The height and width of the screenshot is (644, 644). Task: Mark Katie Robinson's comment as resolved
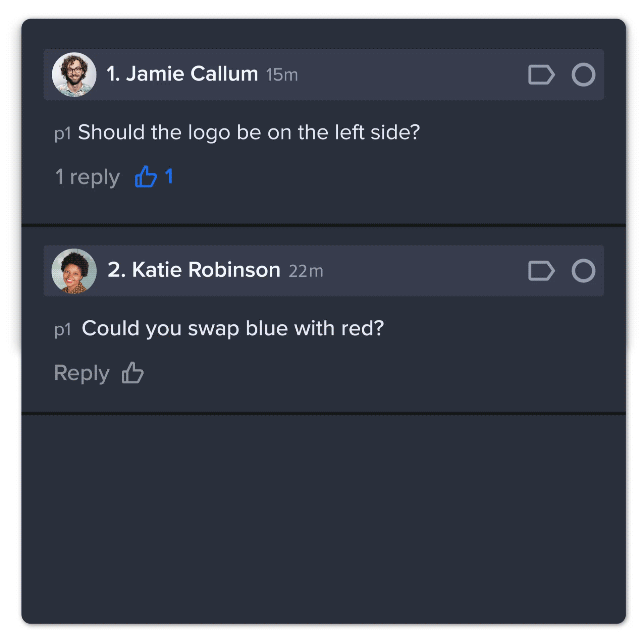pyautogui.click(x=583, y=271)
